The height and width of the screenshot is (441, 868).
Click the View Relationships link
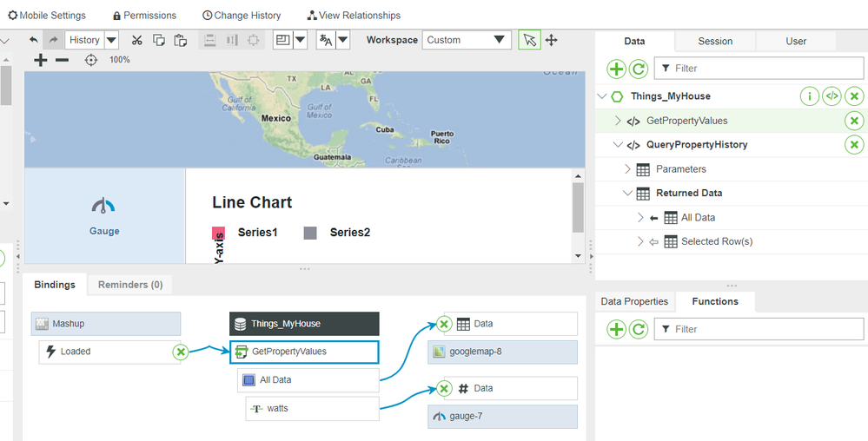click(354, 16)
